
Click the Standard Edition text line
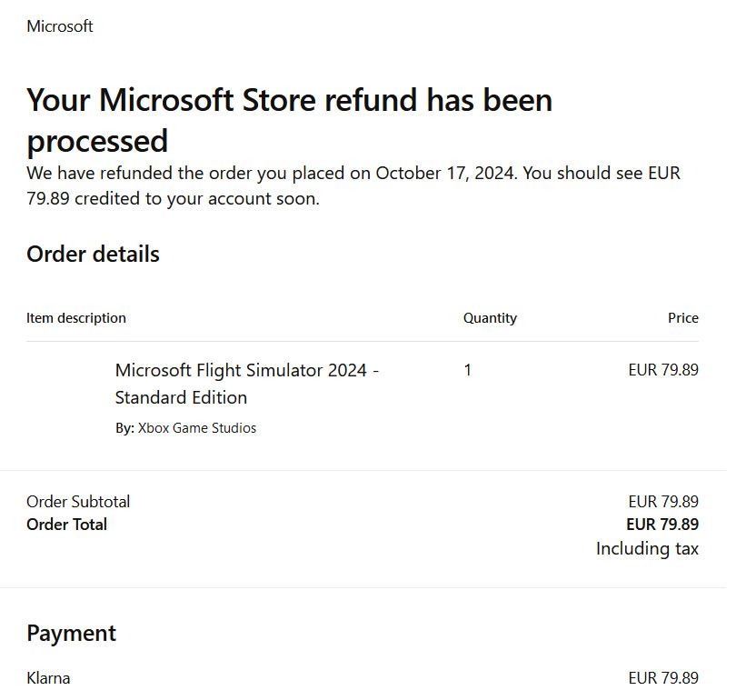181,397
